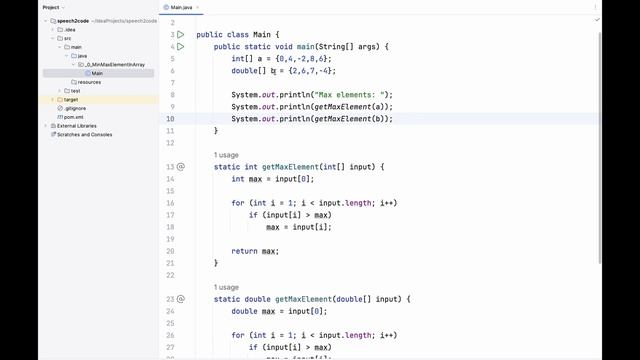Click the Main class file icon in tree

(88, 73)
